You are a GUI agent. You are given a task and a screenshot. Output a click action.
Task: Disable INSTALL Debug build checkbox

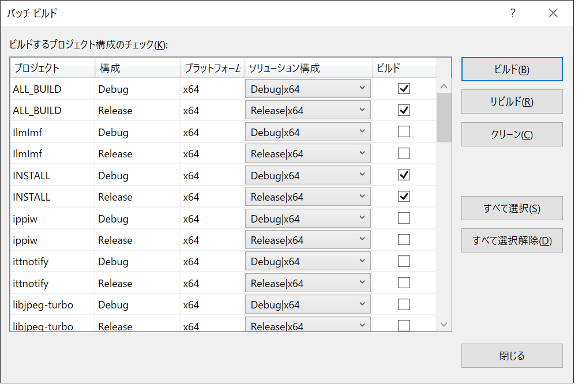tap(403, 175)
